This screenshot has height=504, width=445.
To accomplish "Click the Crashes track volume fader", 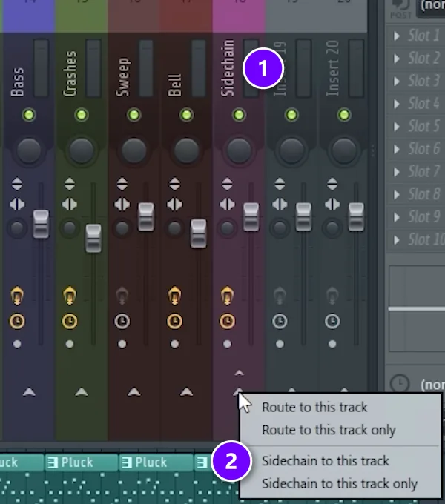I will [x=93, y=238].
